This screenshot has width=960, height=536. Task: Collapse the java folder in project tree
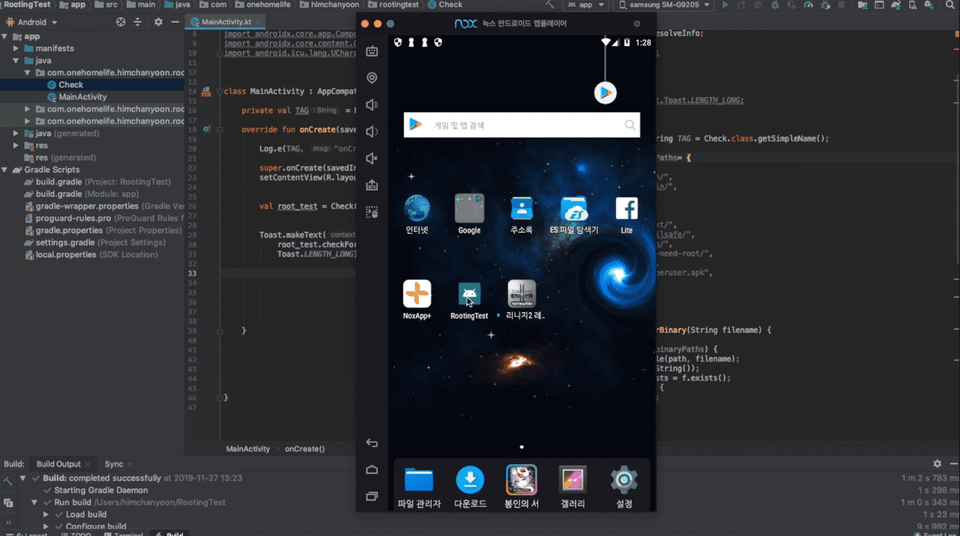[16, 61]
